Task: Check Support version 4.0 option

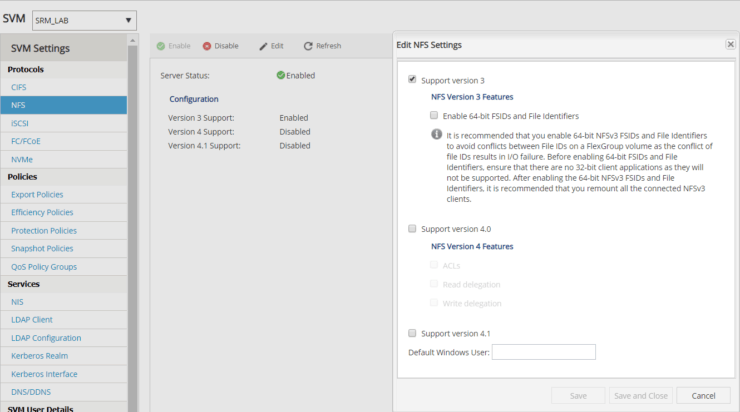Action: (x=412, y=229)
